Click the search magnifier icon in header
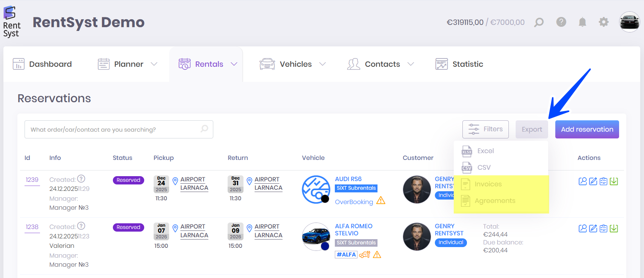The height and width of the screenshot is (278, 644). (539, 22)
